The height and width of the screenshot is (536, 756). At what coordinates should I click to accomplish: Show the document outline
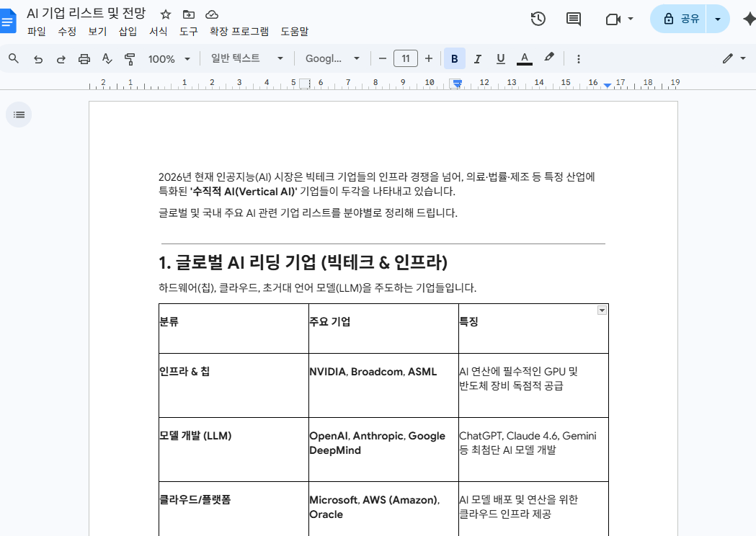19,115
